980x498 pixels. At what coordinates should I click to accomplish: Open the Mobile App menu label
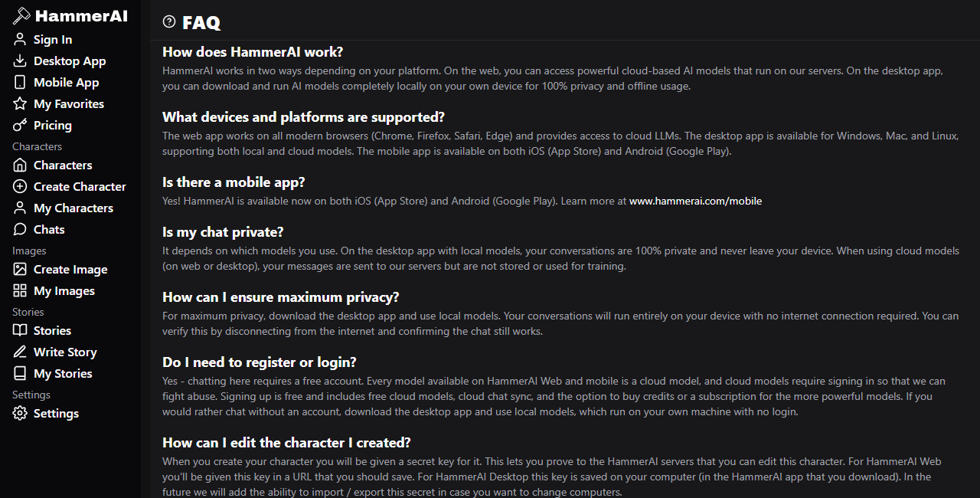[67, 83]
